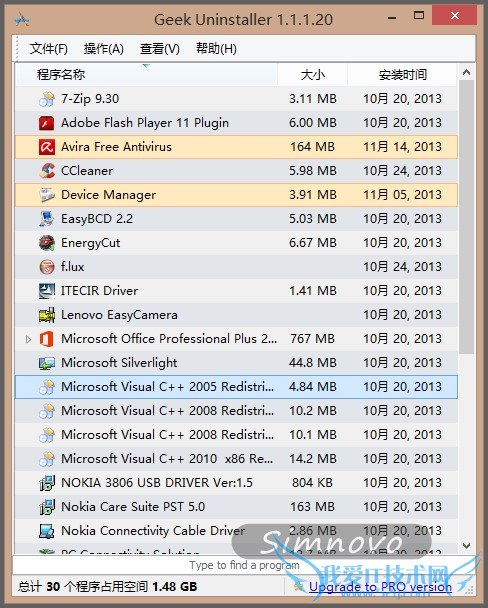
Task: Click the Nokia Care Suite PST icon
Action: pos(47,508)
